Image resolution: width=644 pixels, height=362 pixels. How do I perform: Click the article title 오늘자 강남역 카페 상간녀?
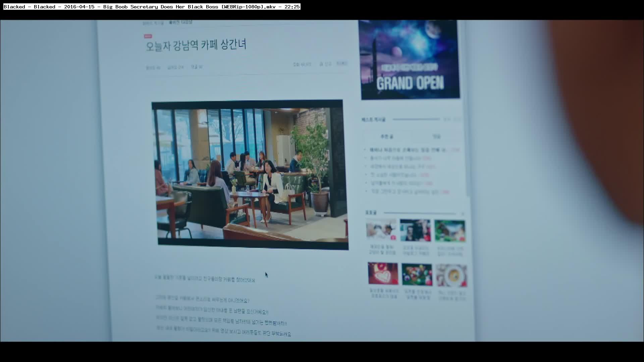click(196, 45)
